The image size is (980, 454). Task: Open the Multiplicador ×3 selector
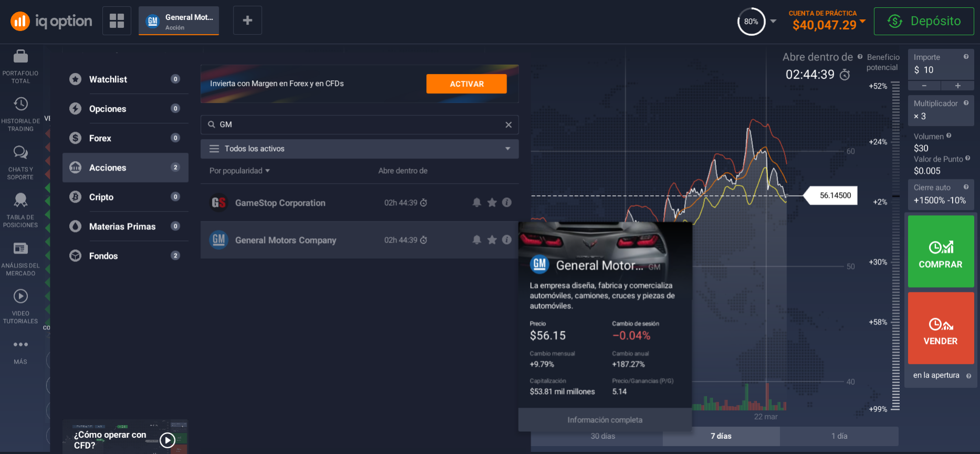point(941,110)
